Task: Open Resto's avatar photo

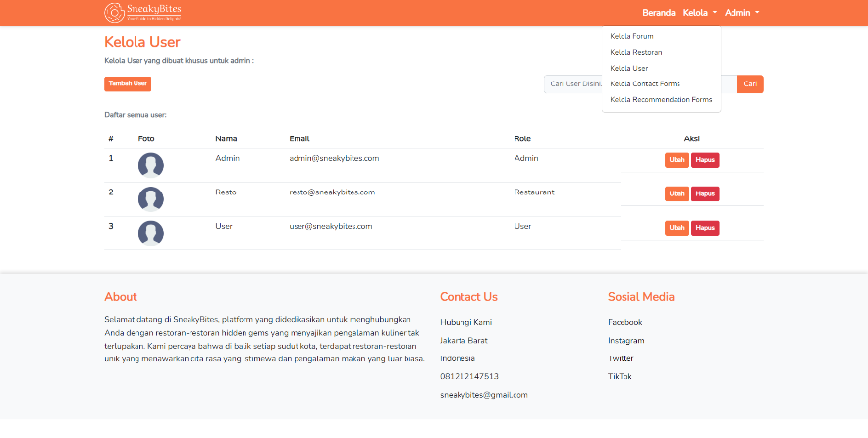Action: pos(150,198)
